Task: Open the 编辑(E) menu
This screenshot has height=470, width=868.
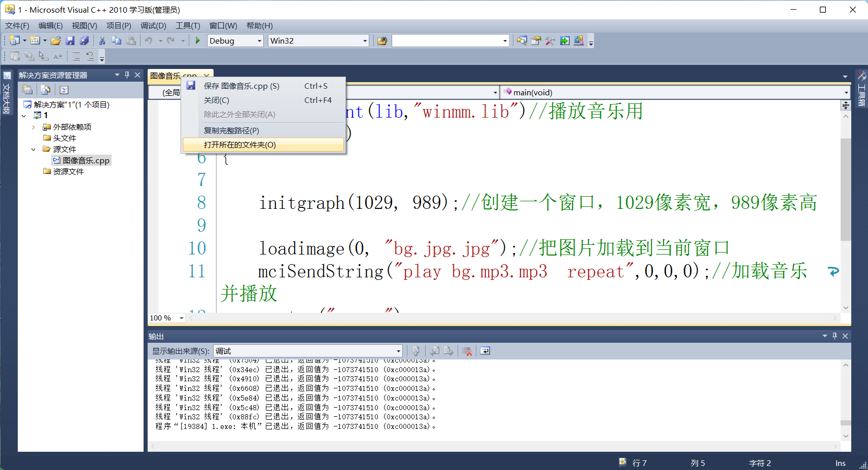Action: [x=51, y=26]
